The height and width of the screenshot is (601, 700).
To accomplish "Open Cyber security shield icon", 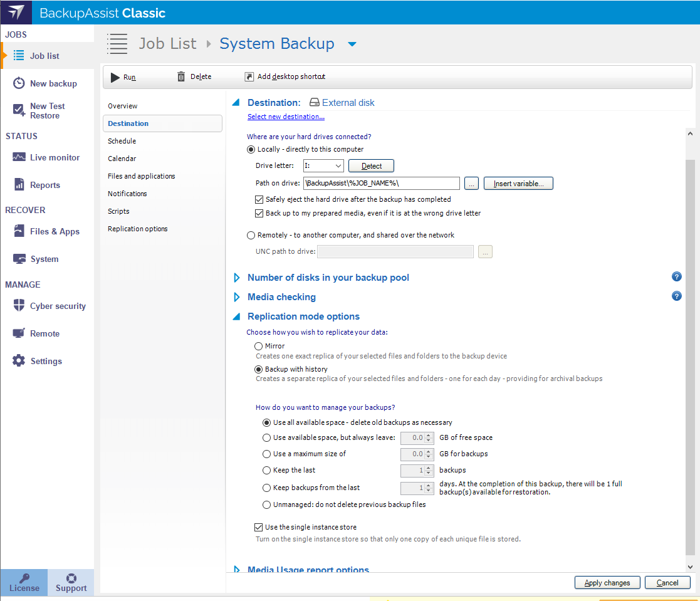I will point(19,306).
